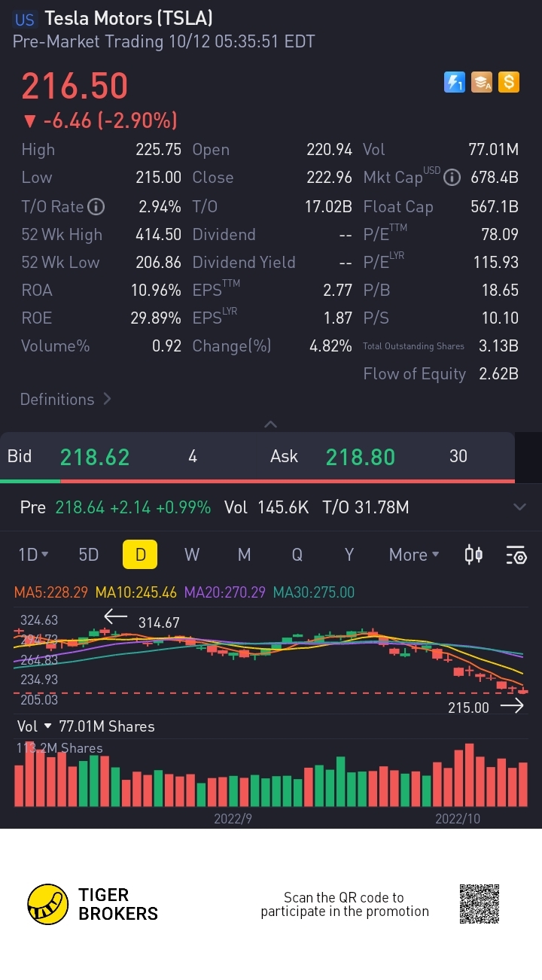Tap the yellow dollar sign badge icon
The width and height of the screenshot is (542, 980).
509,82
